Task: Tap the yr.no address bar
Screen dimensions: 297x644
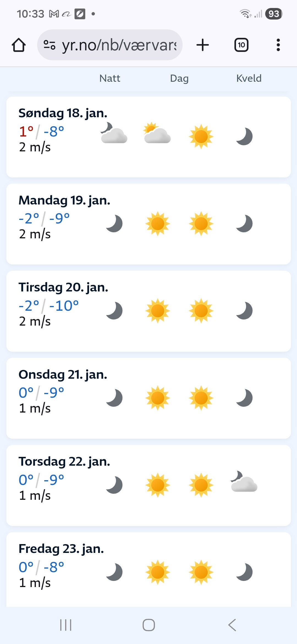Action: click(110, 45)
